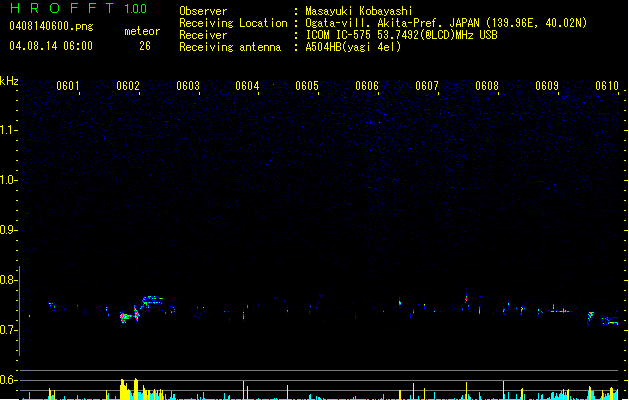
Task: Click the 1.0 frequency axis label
Action: click(7, 180)
